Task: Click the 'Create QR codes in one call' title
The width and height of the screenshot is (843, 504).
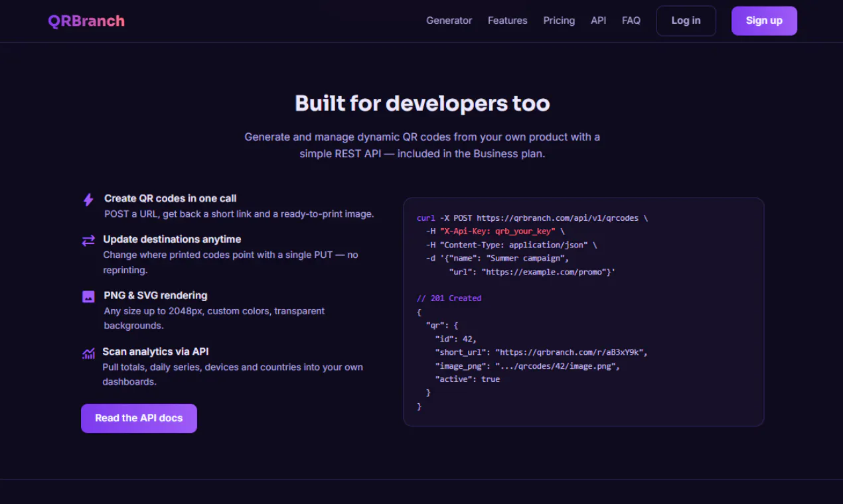Action: (171, 198)
